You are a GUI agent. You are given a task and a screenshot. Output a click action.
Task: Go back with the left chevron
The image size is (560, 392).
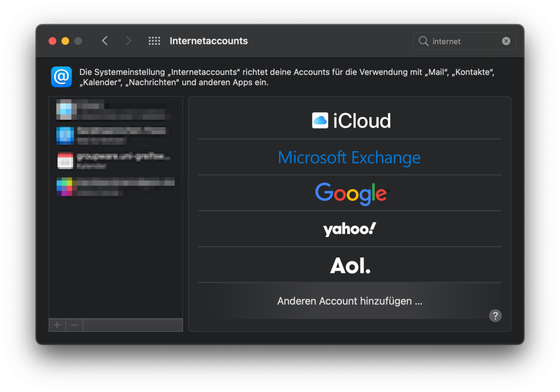click(105, 41)
